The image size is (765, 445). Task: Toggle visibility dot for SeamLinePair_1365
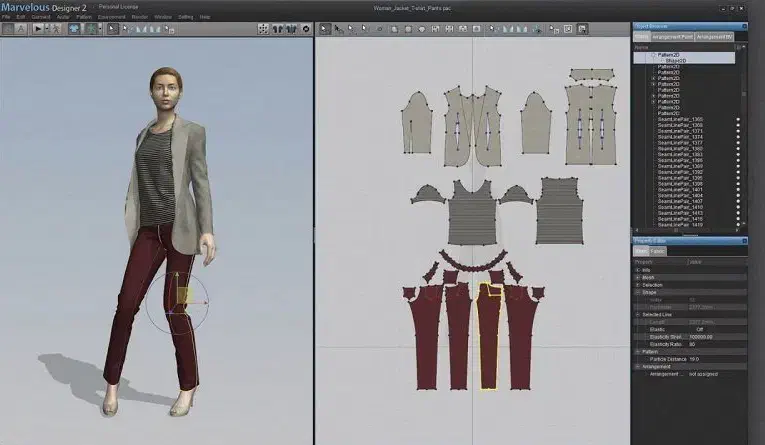738,120
